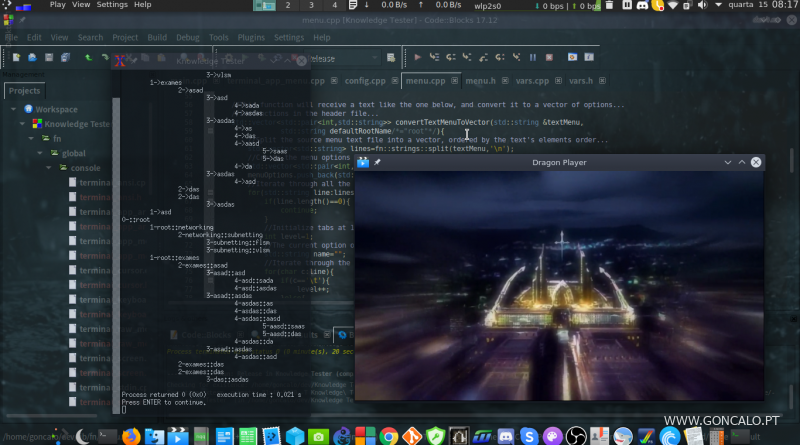Viewport: 800px width, 445px height.
Task: Click the build target options icon beside Release
Action: click(391, 58)
